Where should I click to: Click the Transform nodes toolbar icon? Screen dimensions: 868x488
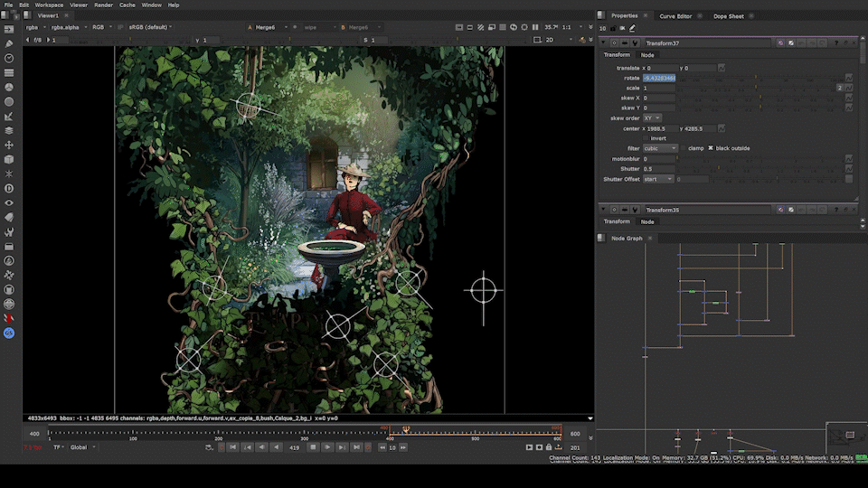[9, 145]
